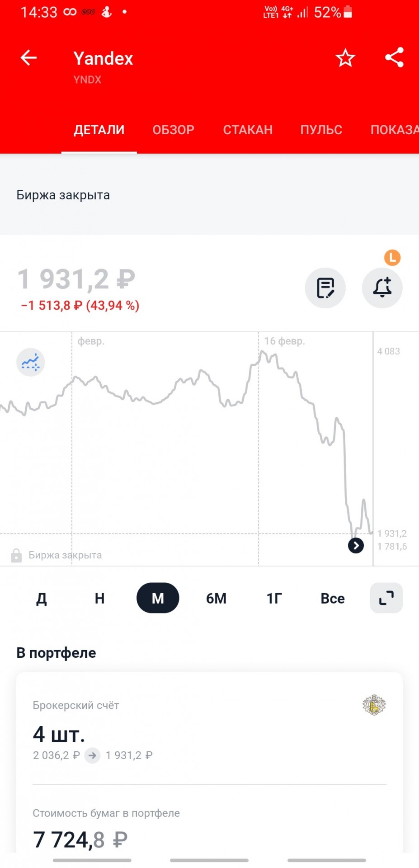This screenshot has height=868, width=419.
Task: Tap the price change arrow in portfolio
Action: pos(93,755)
